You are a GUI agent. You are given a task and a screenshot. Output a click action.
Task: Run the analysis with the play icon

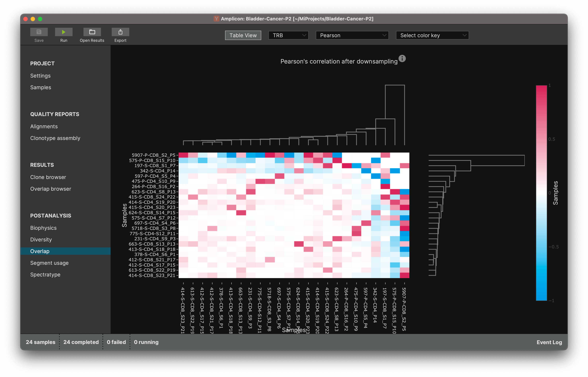click(x=64, y=32)
